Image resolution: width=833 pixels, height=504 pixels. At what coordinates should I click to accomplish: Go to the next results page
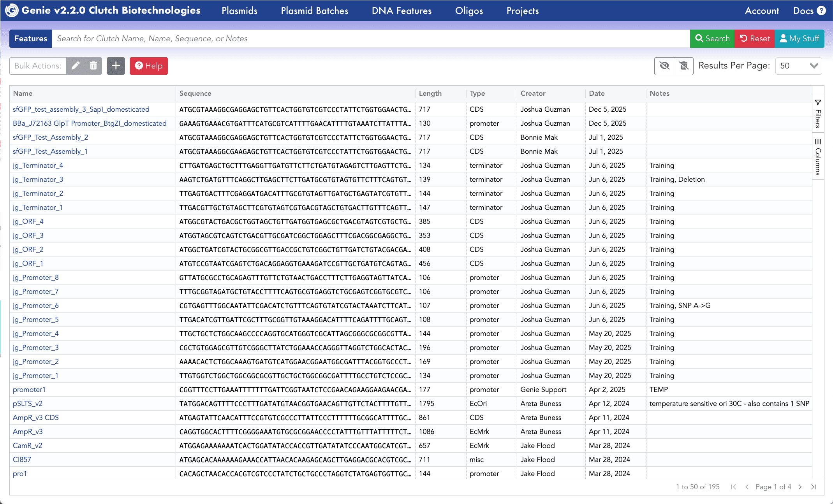[800, 487]
